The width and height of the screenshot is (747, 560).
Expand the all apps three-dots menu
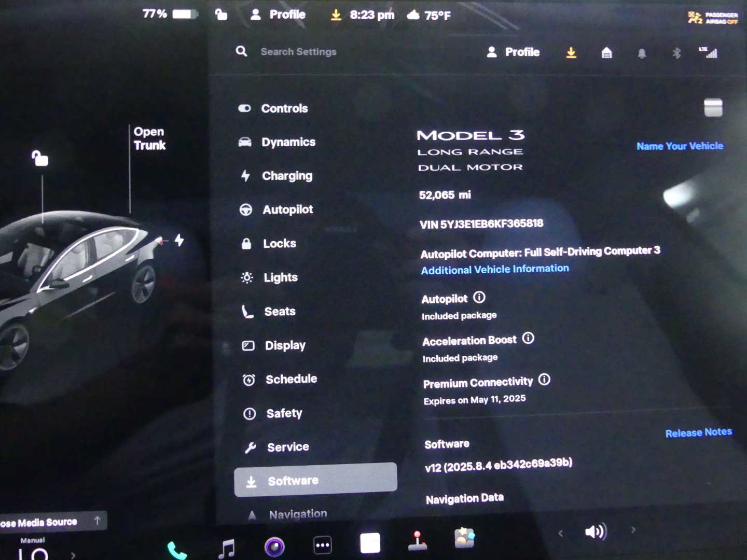323,545
